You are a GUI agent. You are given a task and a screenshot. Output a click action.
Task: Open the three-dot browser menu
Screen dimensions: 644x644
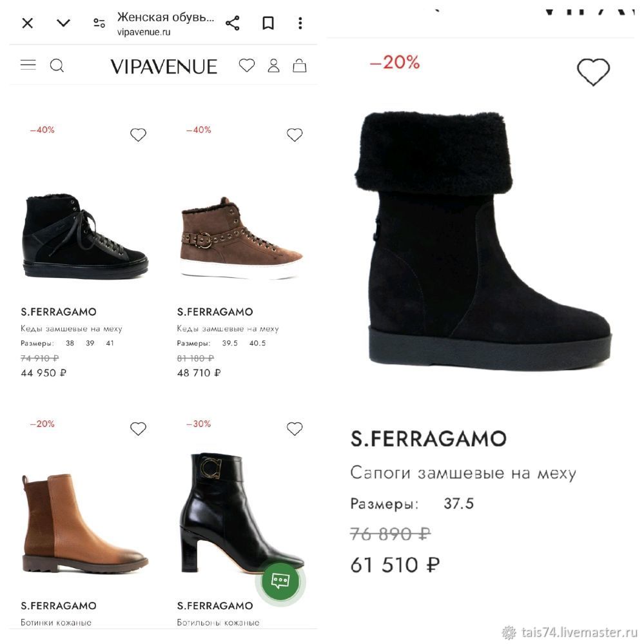[x=300, y=23]
